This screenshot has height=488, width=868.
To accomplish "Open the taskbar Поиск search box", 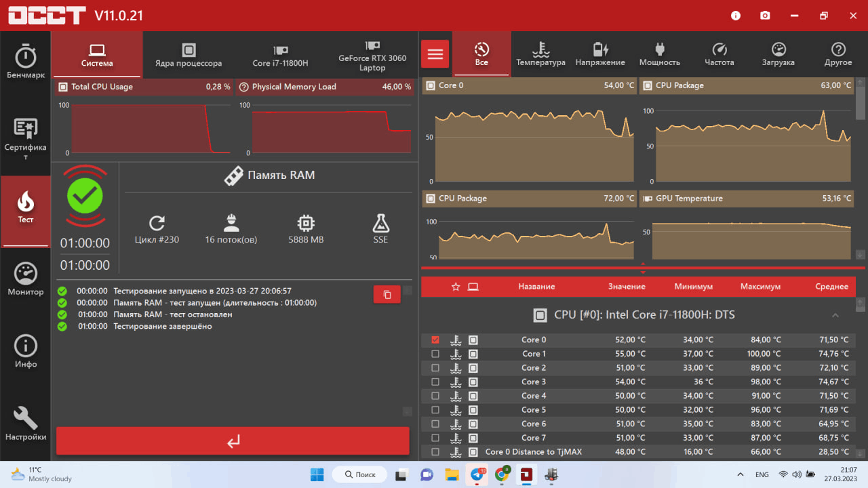I will point(361,474).
